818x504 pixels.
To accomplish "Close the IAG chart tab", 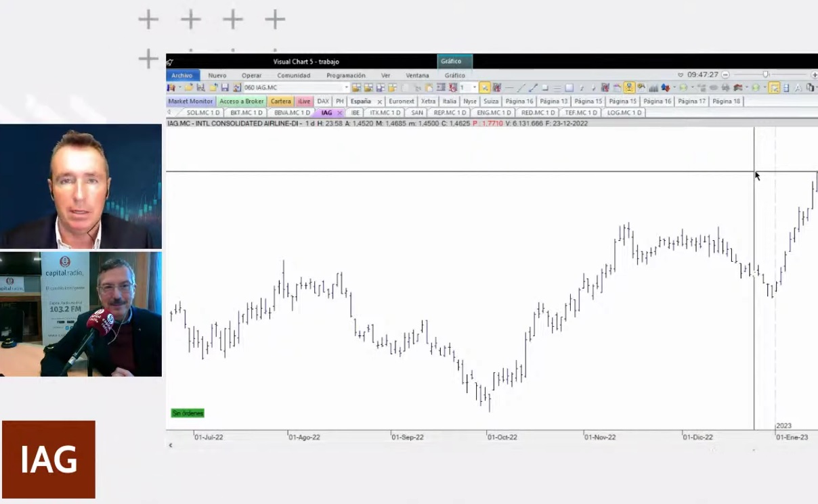I will click(339, 113).
